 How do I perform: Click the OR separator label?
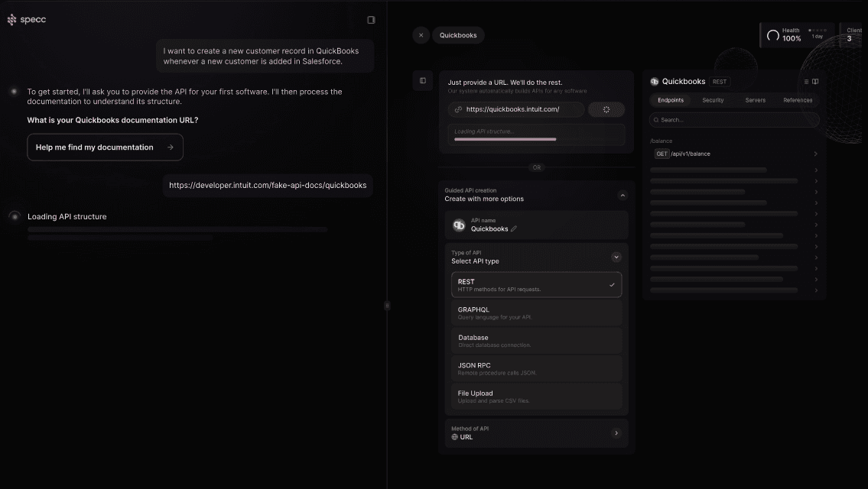pyautogui.click(x=536, y=167)
